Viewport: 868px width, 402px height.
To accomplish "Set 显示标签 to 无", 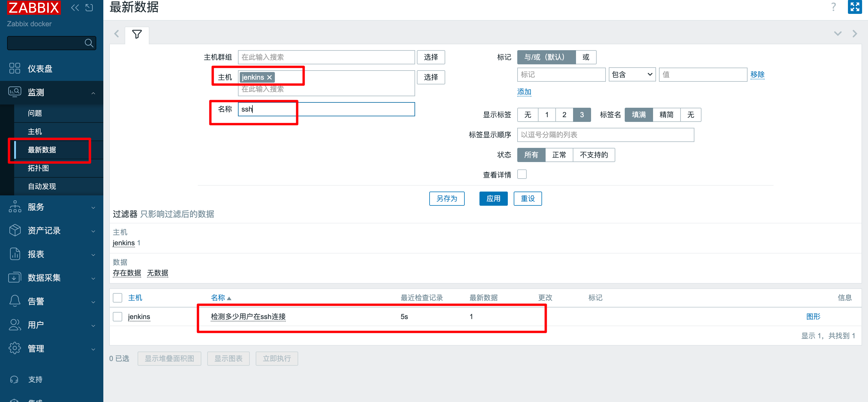I will tap(528, 115).
